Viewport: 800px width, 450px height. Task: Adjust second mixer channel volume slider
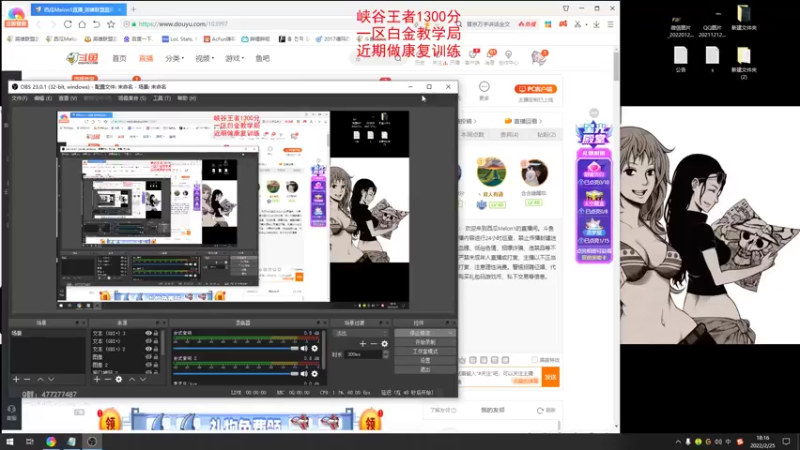click(236, 373)
